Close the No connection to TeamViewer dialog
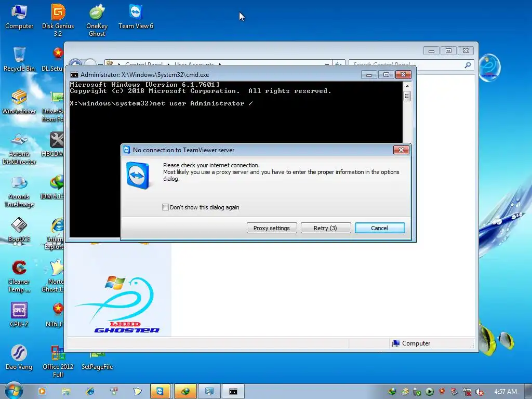The width and height of the screenshot is (532, 399). pyautogui.click(x=401, y=150)
